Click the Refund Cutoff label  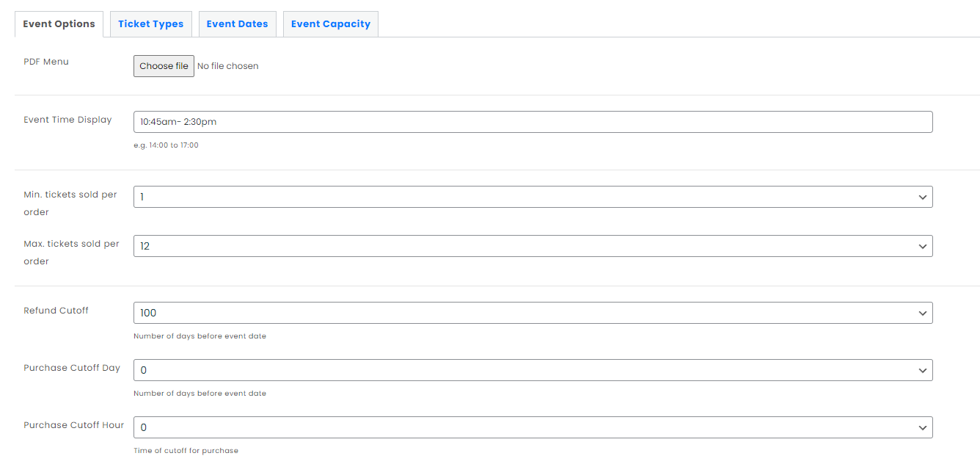coord(56,311)
